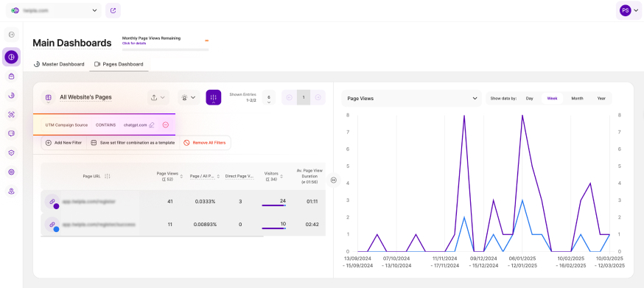644x288 pixels.
Task: Click the purple color dot for first row
Action: pyautogui.click(x=56, y=206)
